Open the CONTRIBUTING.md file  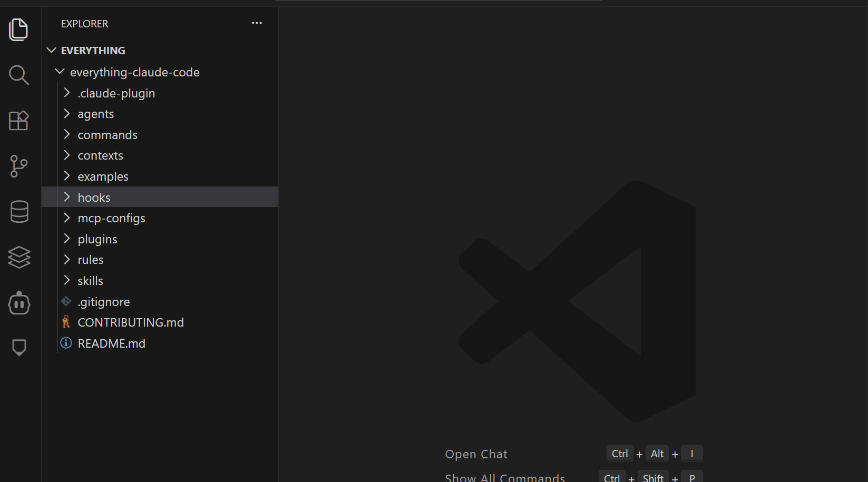point(160,322)
